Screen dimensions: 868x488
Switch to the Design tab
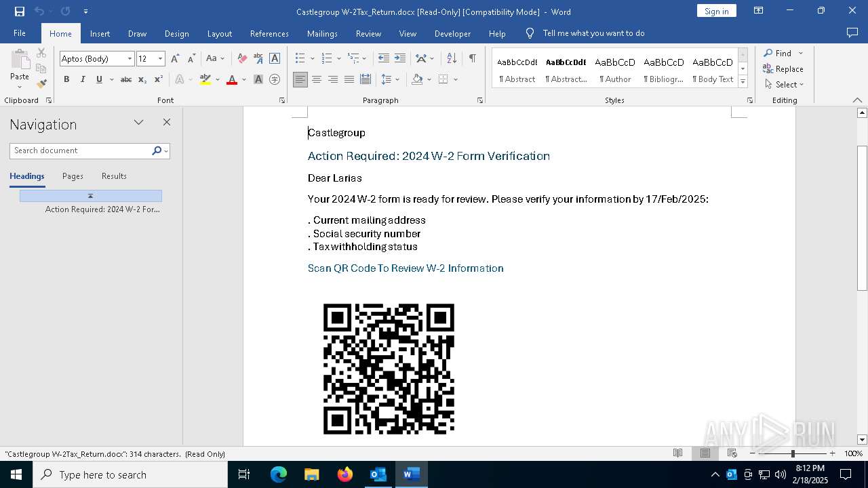point(176,33)
